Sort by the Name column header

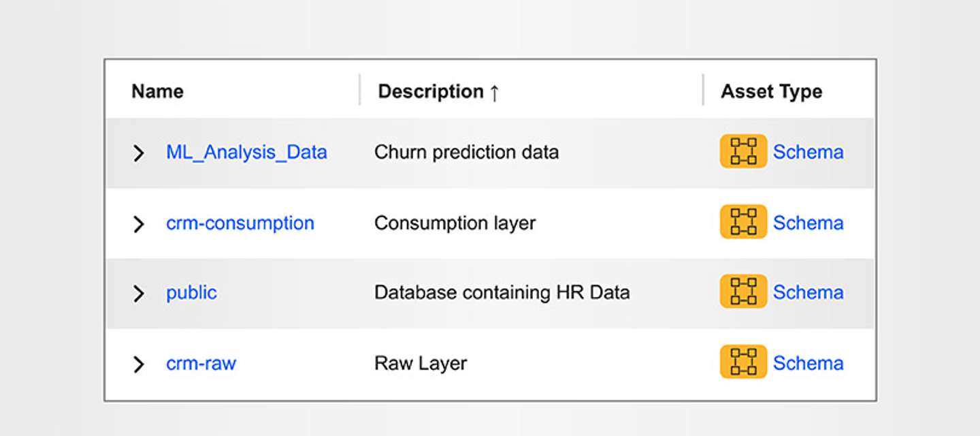(x=157, y=91)
